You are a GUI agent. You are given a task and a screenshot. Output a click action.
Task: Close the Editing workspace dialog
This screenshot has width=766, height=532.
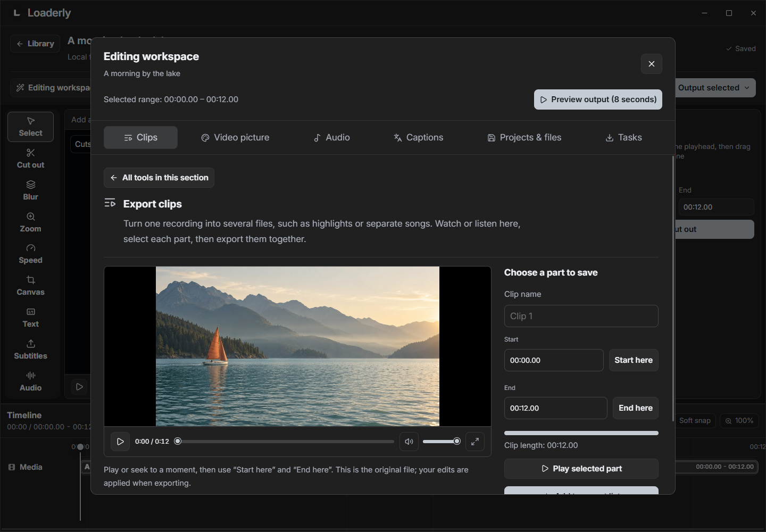coord(652,64)
